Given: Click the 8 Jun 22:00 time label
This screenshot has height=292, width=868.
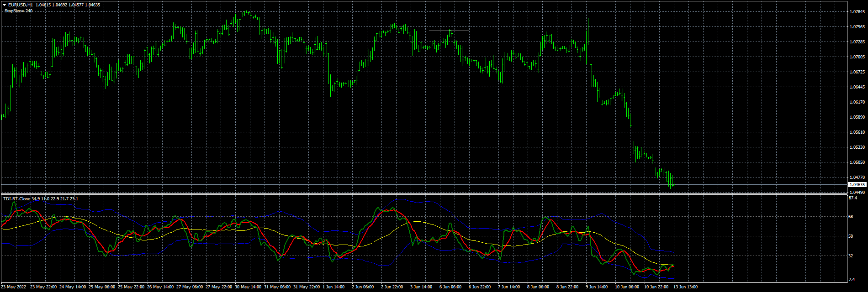Looking at the screenshot, I should pyautogui.click(x=567, y=287).
